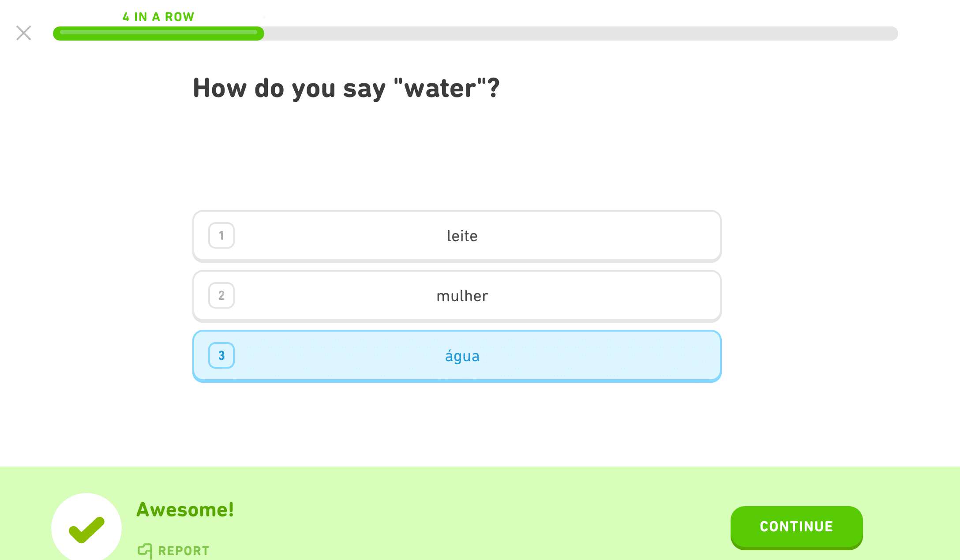Click the filled green part of progress bar
Image resolution: width=960 pixels, height=560 pixels.
pyautogui.click(x=158, y=34)
